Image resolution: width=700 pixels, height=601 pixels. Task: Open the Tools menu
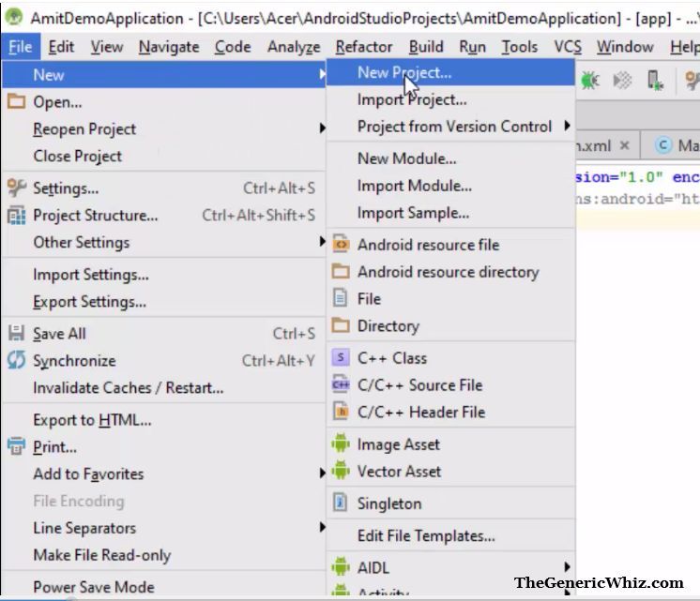[519, 47]
